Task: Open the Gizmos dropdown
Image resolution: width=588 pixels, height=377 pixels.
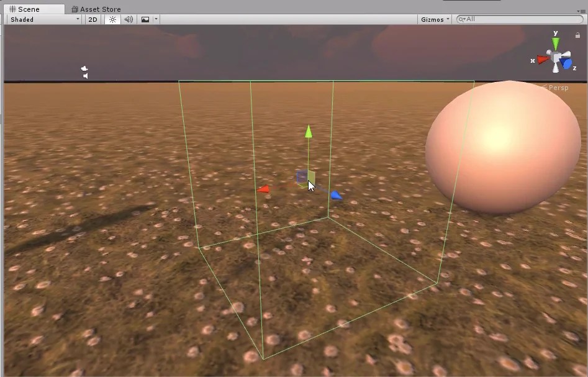Action: (433, 19)
